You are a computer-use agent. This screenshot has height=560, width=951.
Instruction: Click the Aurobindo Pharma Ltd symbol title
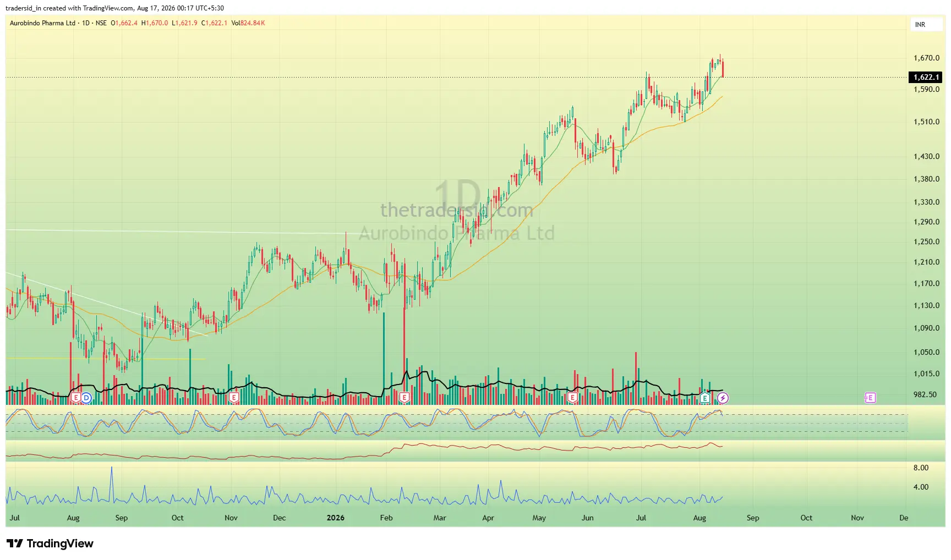pyautogui.click(x=42, y=23)
